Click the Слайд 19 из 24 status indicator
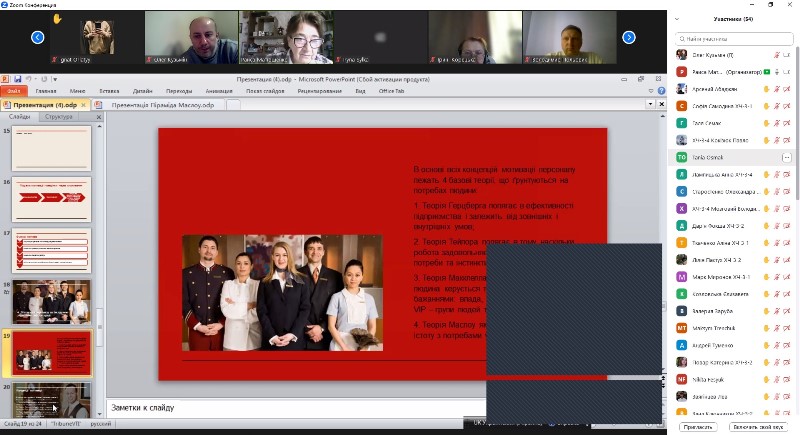The height and width of the screenshot is (435, 800). [x=23, y=424]
